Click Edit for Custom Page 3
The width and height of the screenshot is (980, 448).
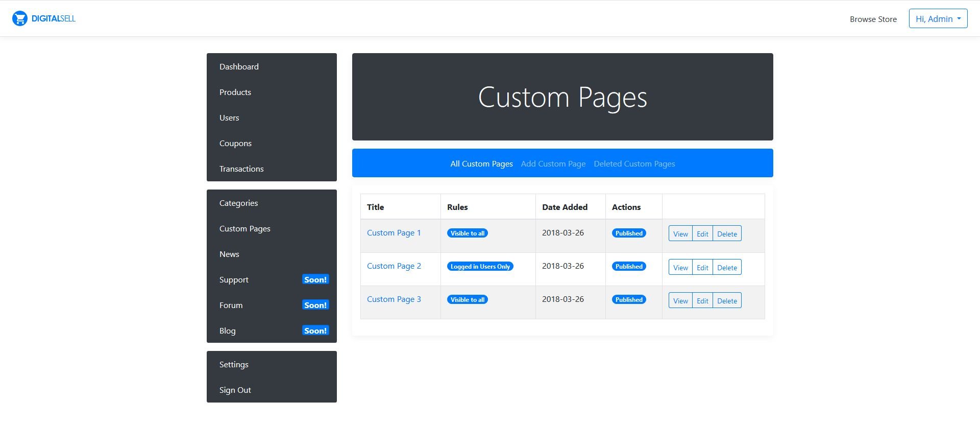point(702,300)
